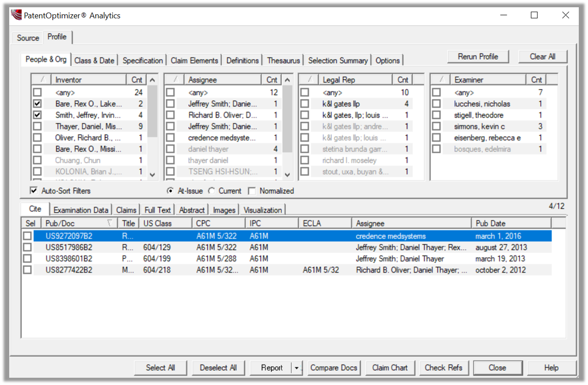
Task: Click inventor Chuang, Chun entry
Action: pos(78,160)
